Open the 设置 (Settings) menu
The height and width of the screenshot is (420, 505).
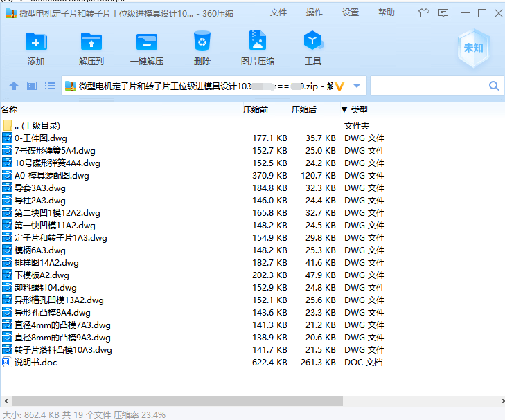[351, 12]
